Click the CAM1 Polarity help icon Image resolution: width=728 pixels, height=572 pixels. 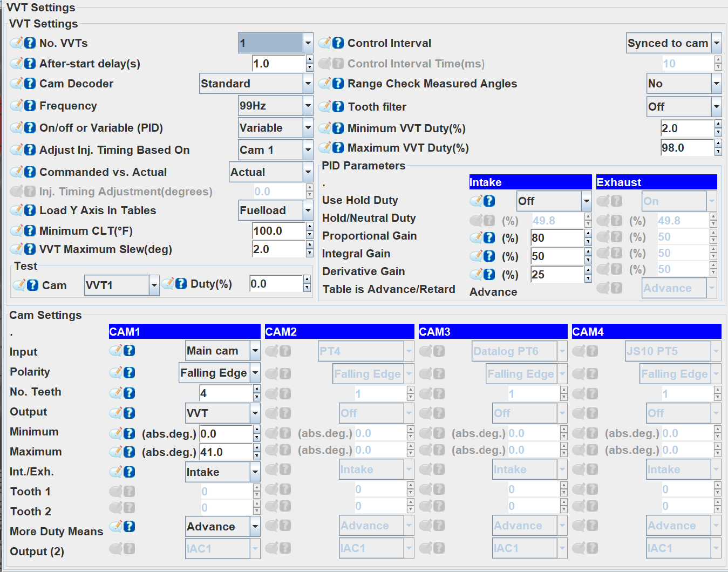[x=130, y=373]
